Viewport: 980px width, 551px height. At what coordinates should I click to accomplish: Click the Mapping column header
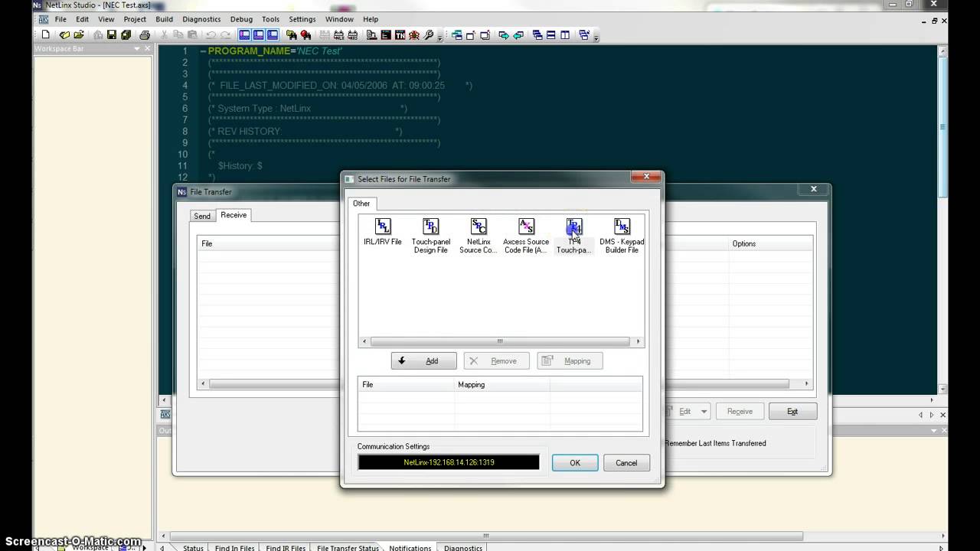502,384
